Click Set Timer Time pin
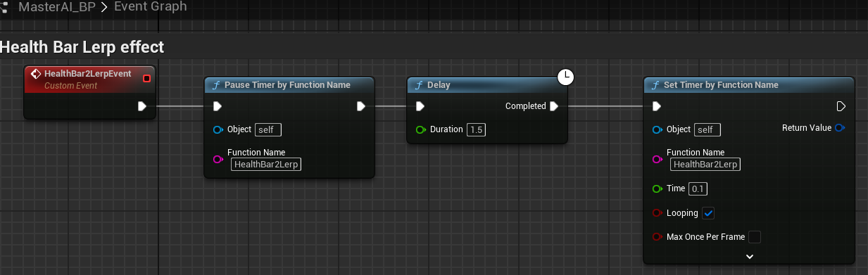Screen dimensions: 868x275 (657, 188)
